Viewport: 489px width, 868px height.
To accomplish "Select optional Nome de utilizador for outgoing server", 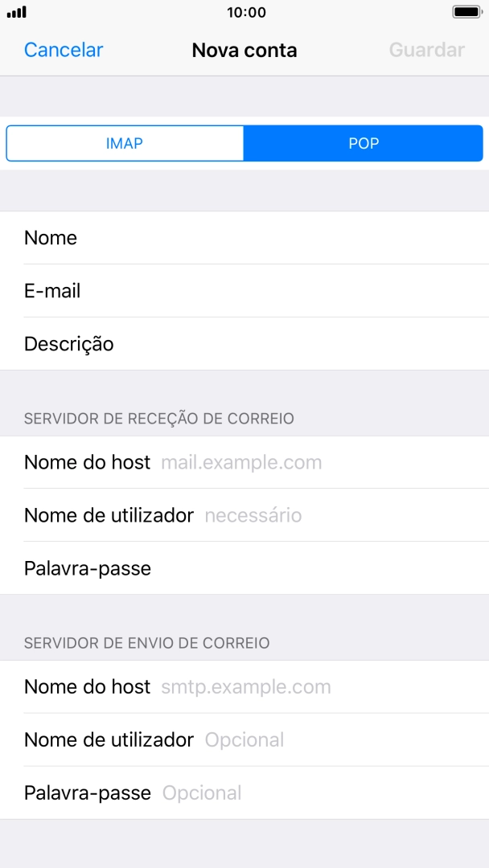I will tap(244, 739).
